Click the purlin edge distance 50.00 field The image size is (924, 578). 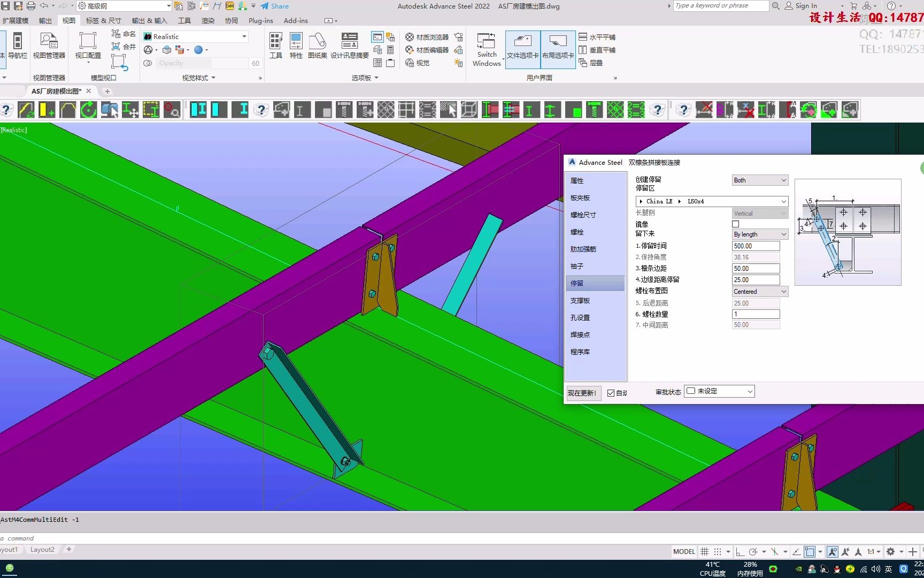tap(756, 269)
